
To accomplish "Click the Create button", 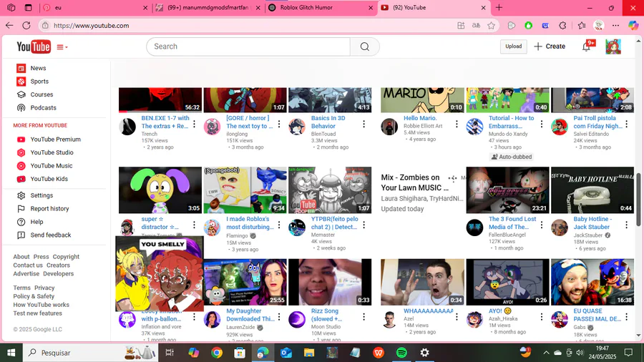I will coord(550,47).
